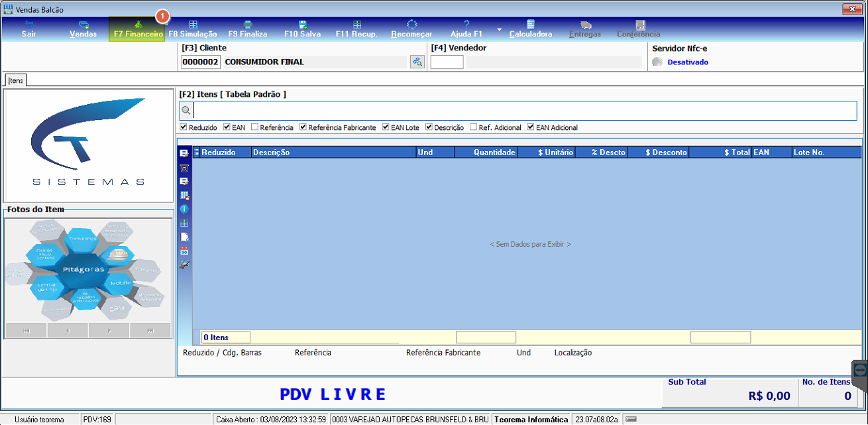This screenshot has width=868, height=425.
Task: Click the PDV:169 status bar entry
Action: coord(97,420)
